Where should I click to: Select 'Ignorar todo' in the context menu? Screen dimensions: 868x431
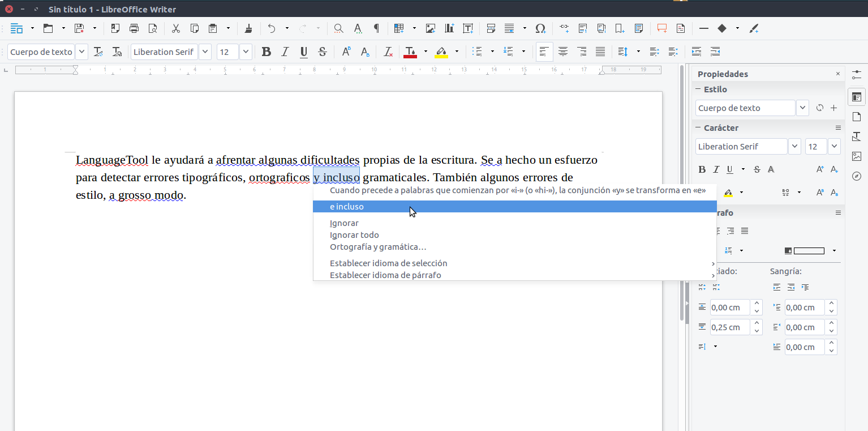pyautogui.click(x=354, y=235)
